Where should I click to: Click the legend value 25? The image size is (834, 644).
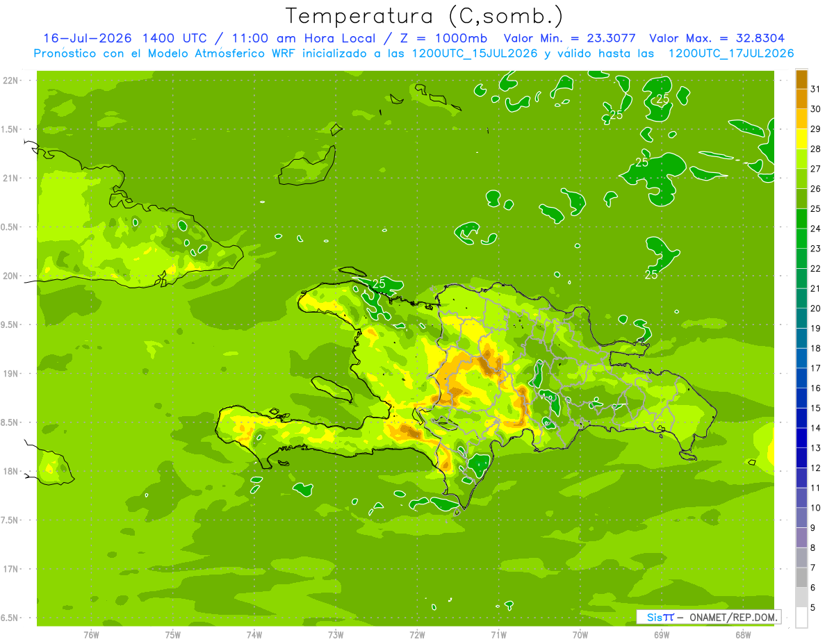(816, 208)
